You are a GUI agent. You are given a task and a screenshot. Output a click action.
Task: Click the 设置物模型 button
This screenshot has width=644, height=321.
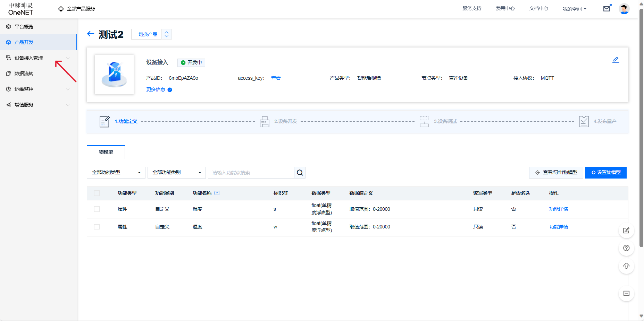pyautogui.click(x=605, y=172)
